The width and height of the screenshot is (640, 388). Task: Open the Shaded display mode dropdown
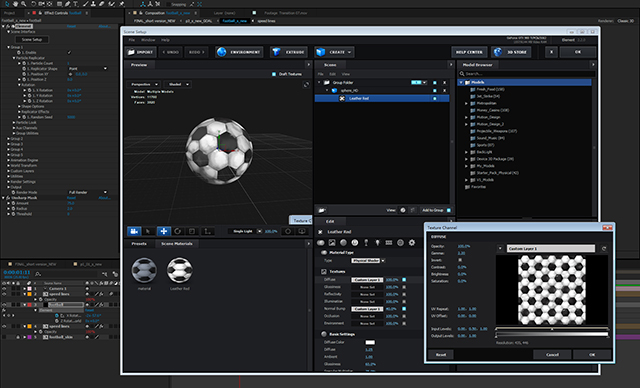tap(177, 84)
